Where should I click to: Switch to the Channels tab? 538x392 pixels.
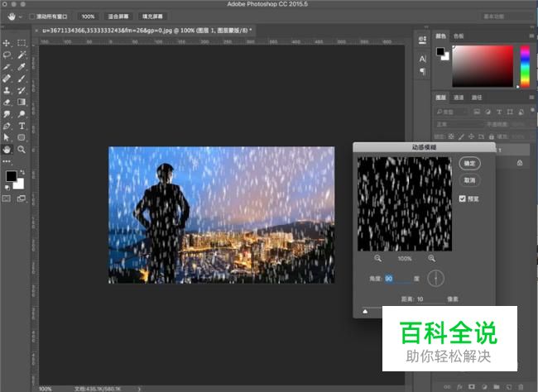(459, 98)
